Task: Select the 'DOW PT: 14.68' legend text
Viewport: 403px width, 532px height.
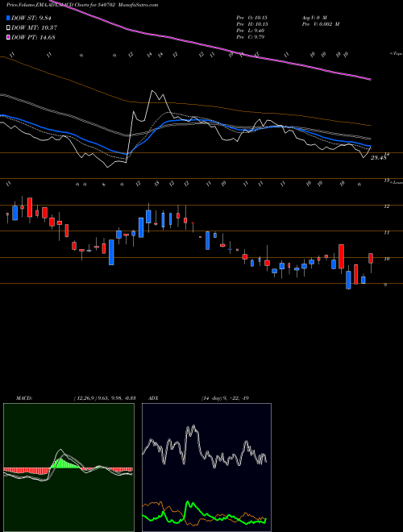Action: (33, 37)
